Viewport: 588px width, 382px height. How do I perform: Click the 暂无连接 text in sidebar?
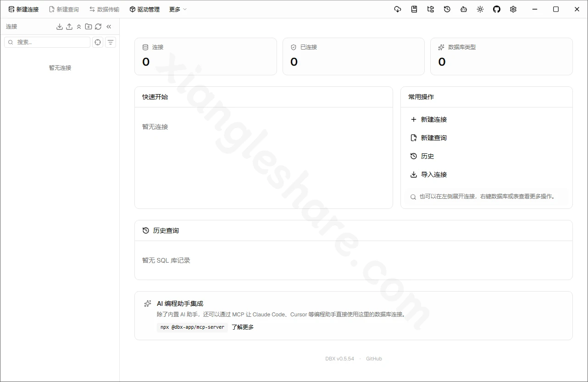[60, 68]
